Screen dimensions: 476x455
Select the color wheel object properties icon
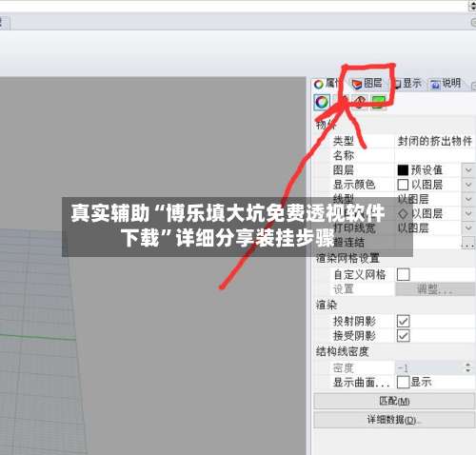(322, 102)
